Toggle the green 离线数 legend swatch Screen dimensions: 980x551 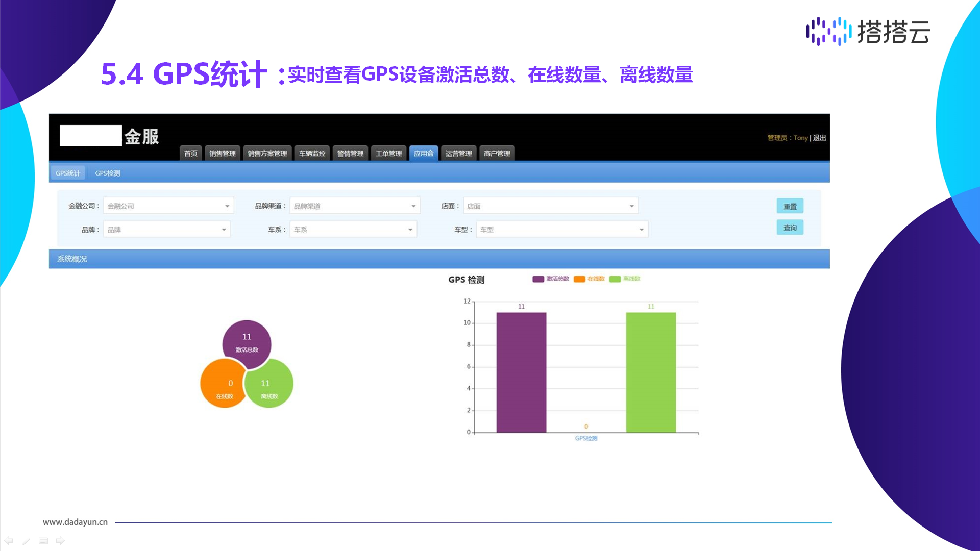(615, 279)
